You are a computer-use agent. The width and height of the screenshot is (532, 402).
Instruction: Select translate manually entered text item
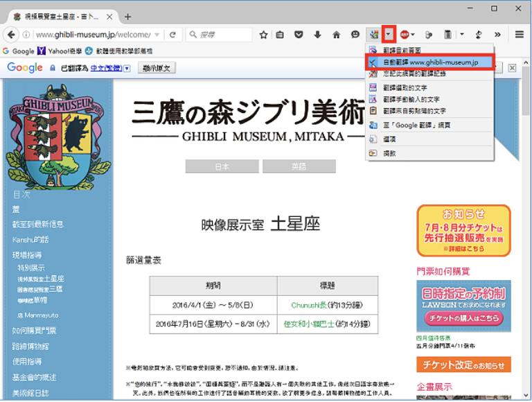[429, 100]
